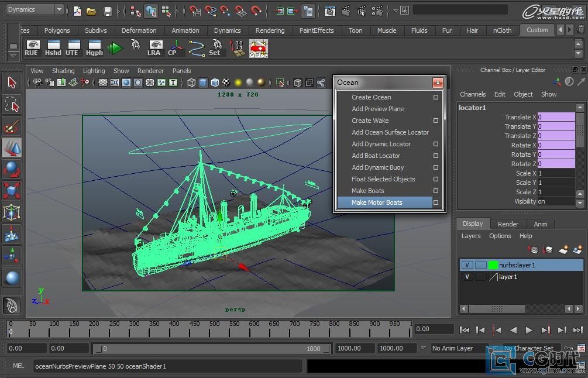Image resolution: width=588 pixels, height=378 pixels.
Task: Select the Scale tool cube icon
Action: coord(12,191)
